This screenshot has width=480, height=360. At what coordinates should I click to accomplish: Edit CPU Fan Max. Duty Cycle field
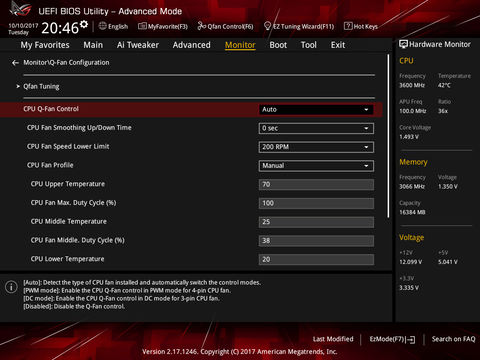(316, 203)
